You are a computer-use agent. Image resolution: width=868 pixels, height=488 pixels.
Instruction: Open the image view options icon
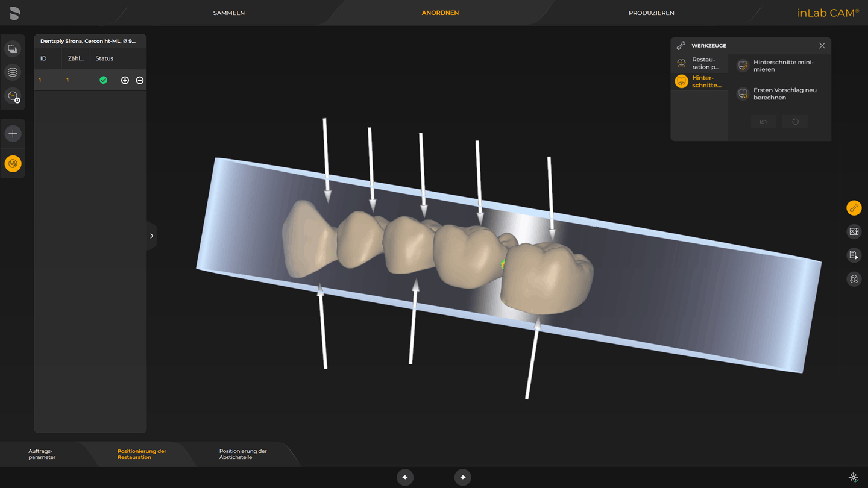[x=854, y=231]
